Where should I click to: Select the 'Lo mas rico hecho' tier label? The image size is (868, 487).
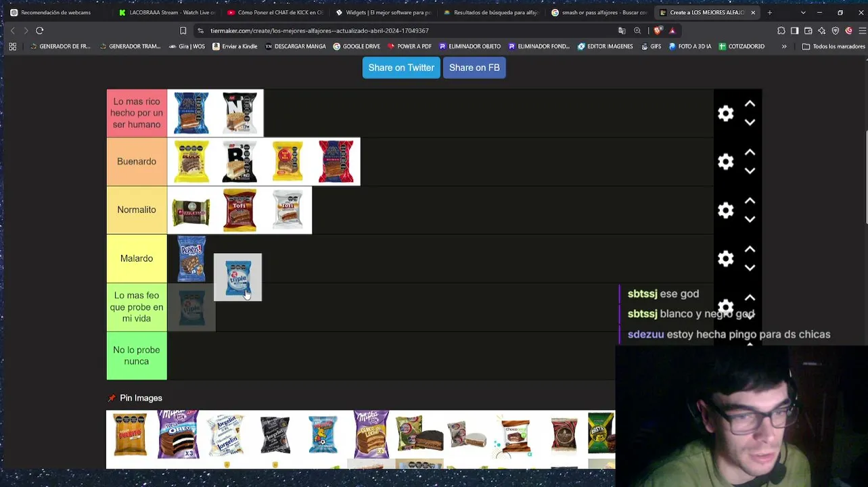(137, 113)
